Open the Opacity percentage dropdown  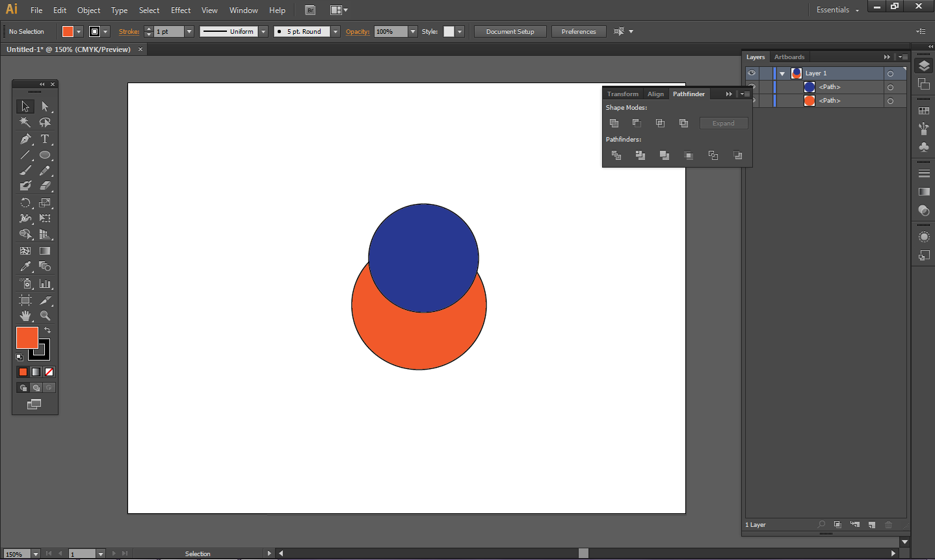click(413, 31)
